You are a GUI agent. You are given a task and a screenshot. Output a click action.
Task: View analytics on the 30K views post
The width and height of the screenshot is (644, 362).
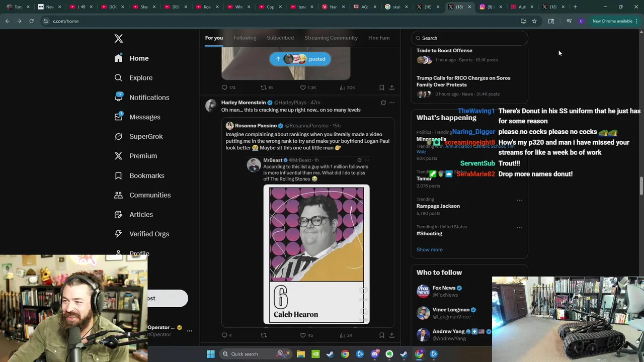pyautogui.click(x=347, y=87)
